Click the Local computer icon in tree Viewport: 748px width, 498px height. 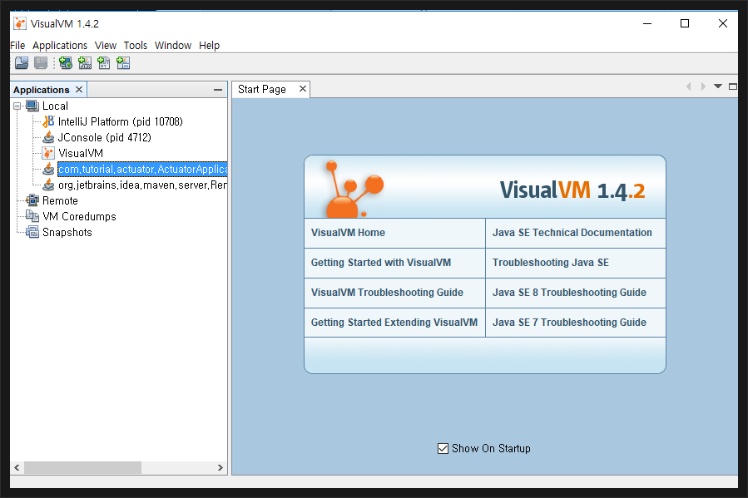[x=32, y=106]
